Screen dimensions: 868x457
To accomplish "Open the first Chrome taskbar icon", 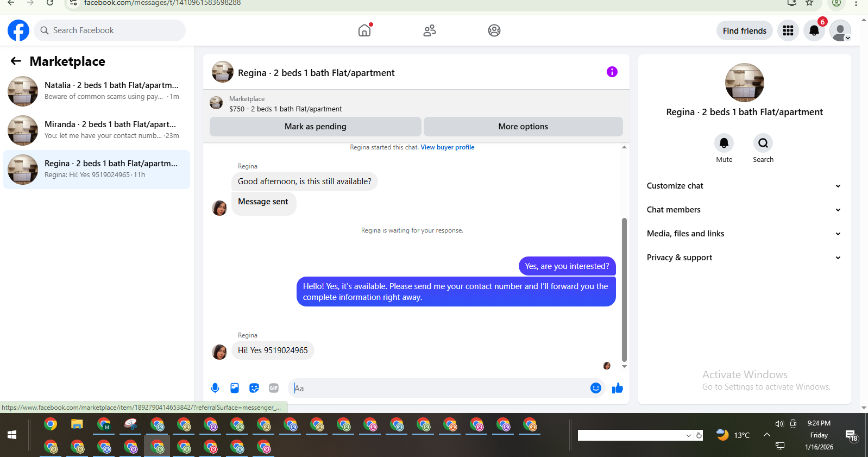I will pyautogui.click(x=51, y=424).
